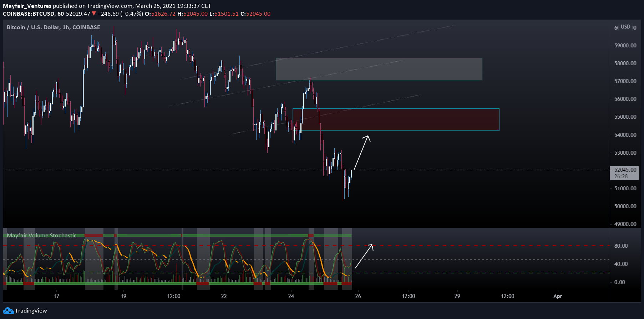The height and width of the screenshot is (319, 644).
Task: Click the 55000.00 price axis label
Action: (625, 117)
